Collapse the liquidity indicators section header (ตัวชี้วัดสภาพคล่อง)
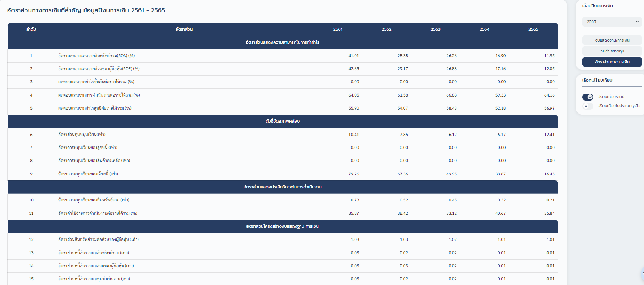This screenshot has height=285, width=644. pos(282,121)
